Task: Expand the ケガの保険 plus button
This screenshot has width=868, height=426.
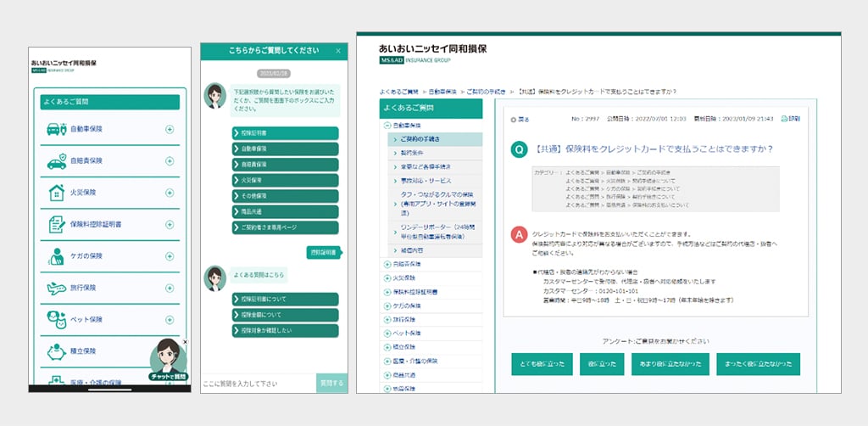Action: pos(170,255)
